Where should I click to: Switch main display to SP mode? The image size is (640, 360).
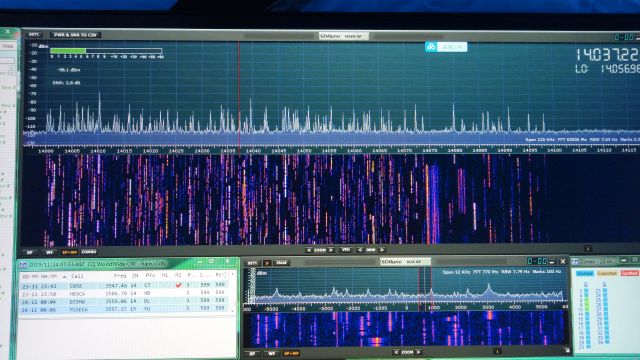29,253
